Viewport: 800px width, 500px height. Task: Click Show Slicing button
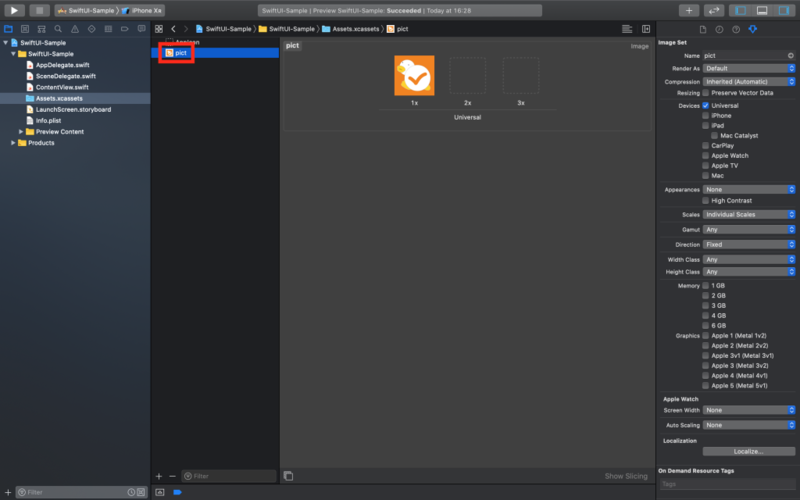(626, 476)
